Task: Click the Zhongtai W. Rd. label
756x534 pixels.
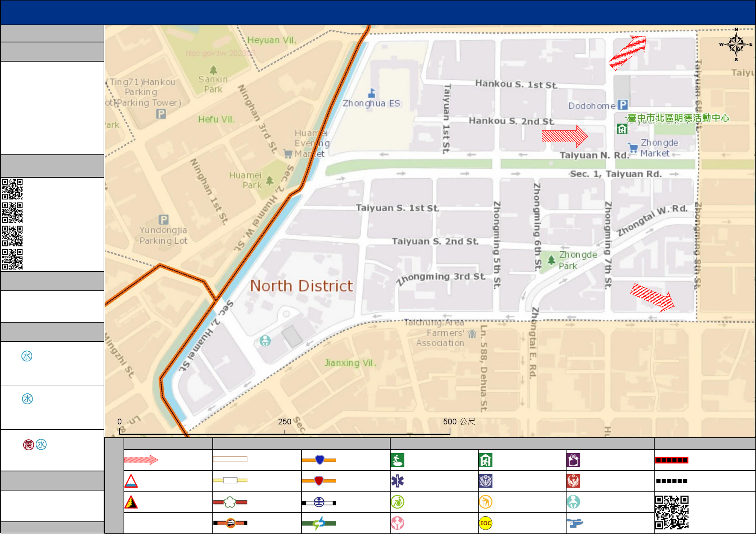Action: [652, 220]
